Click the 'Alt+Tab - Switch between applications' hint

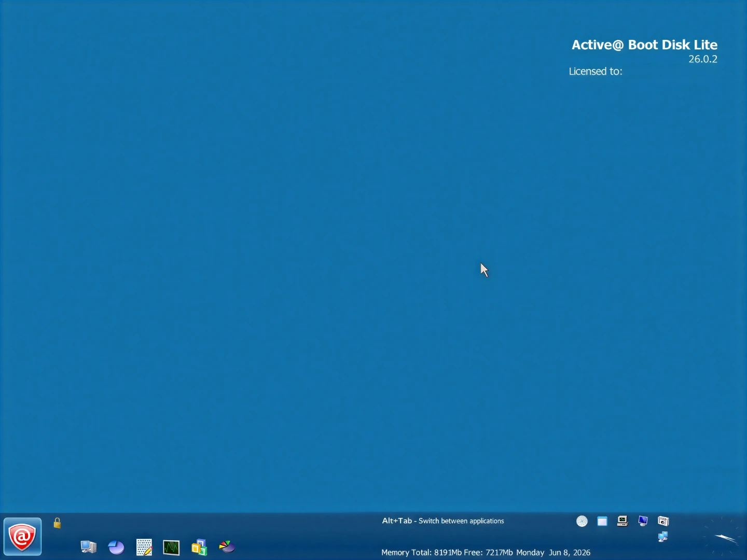click(x=443, y=521)
